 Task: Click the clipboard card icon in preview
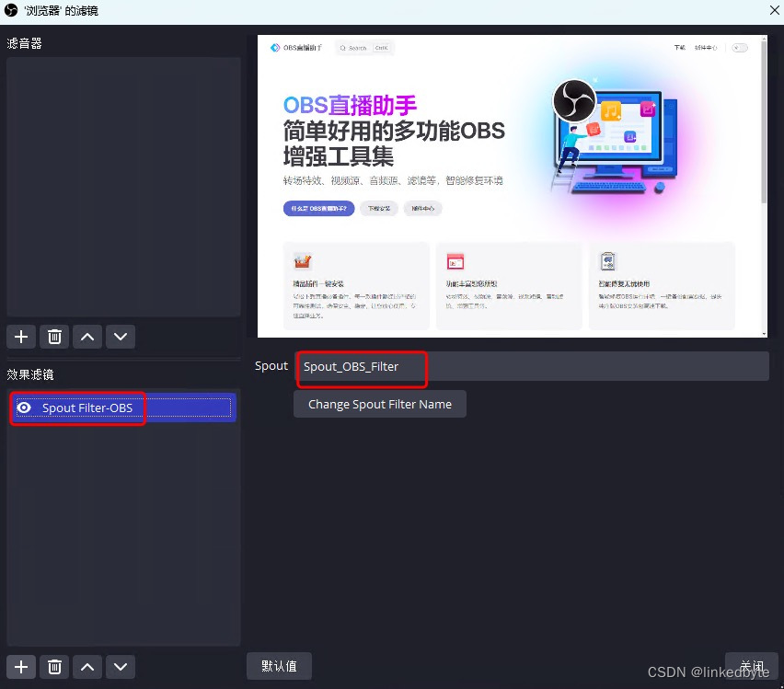coord(608,260)
